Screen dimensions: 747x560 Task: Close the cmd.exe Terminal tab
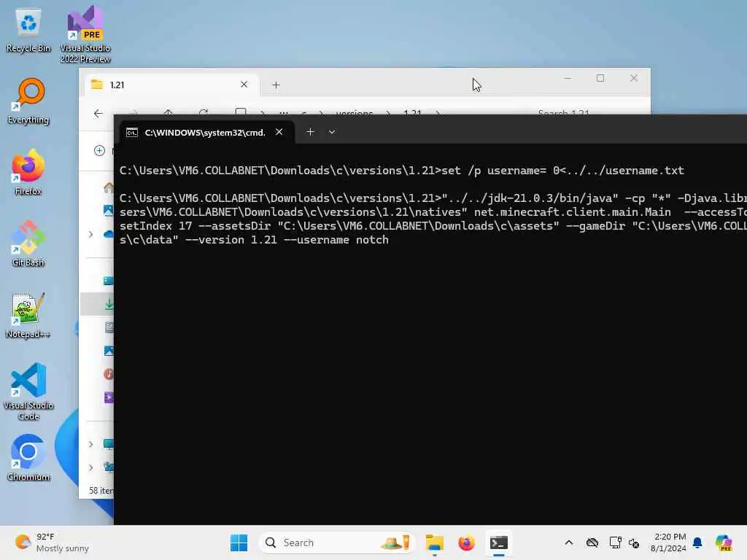pos(279,132)
